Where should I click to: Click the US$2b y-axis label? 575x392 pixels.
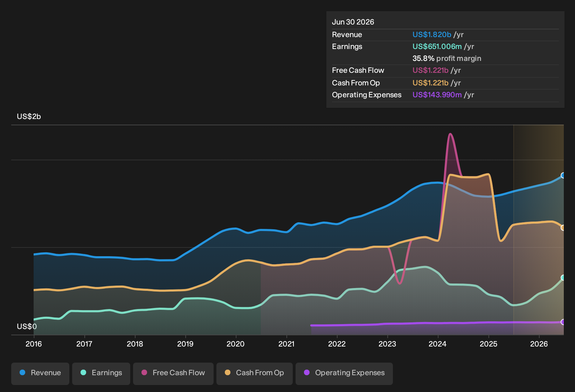click(x=29, y=117)
